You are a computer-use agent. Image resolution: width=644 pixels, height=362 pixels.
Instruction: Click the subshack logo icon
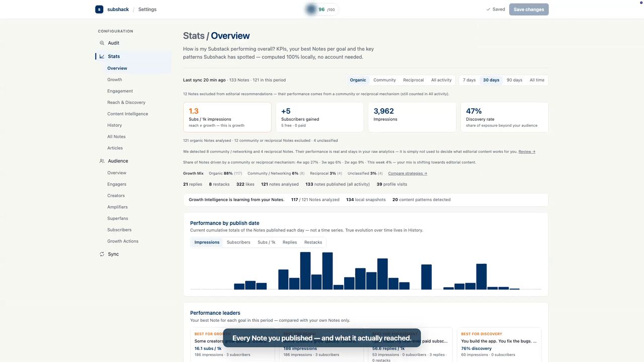[x=99, y=9]
